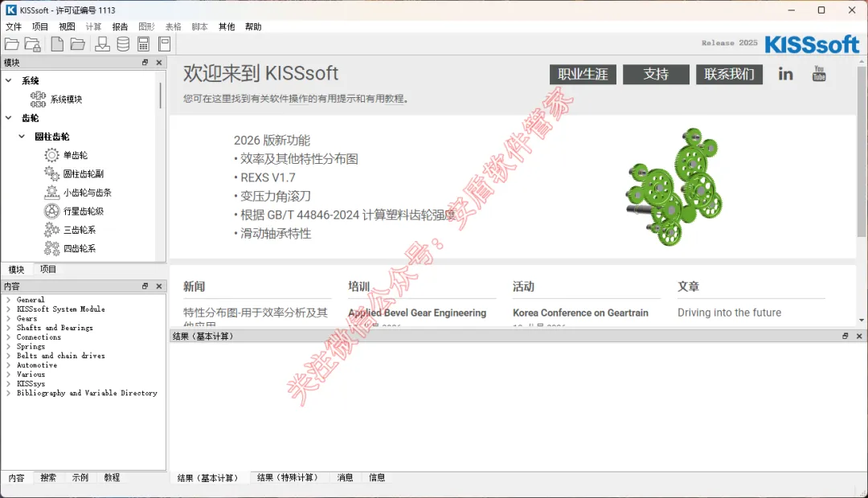The height and width of the screenshot is (498, 868).
Task: Expand the Bibliography and Variable Directory node
Action: pos(8,393)
